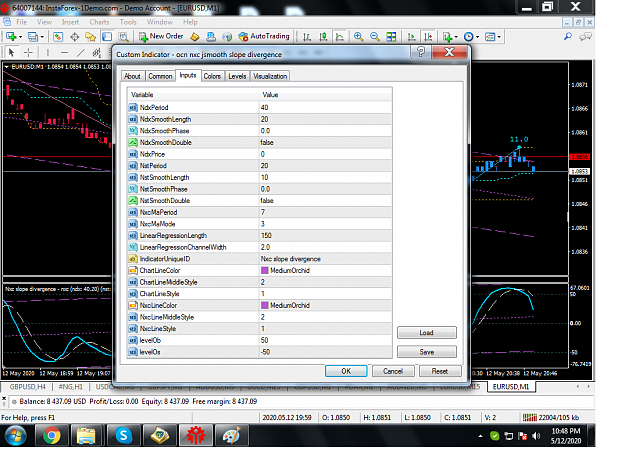
Task: Open the search magnifier icon
Action: tap(568, 37)
